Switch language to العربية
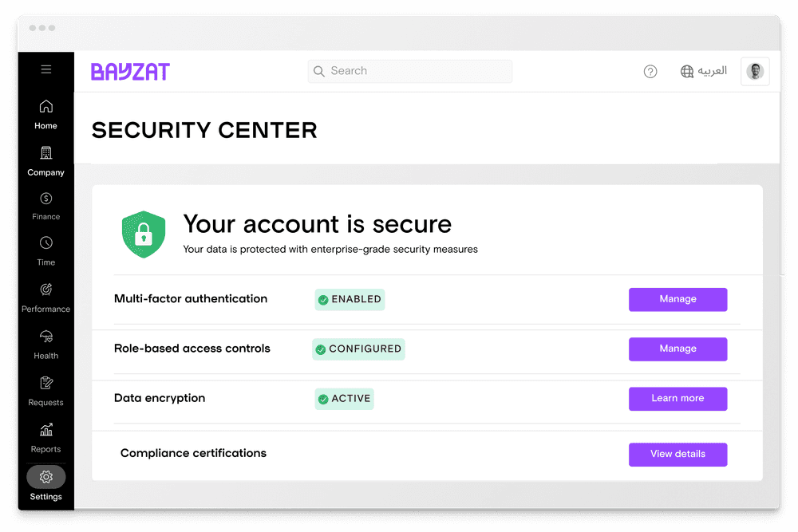Viewport: 798px width, 532px height. coord(703,71)
